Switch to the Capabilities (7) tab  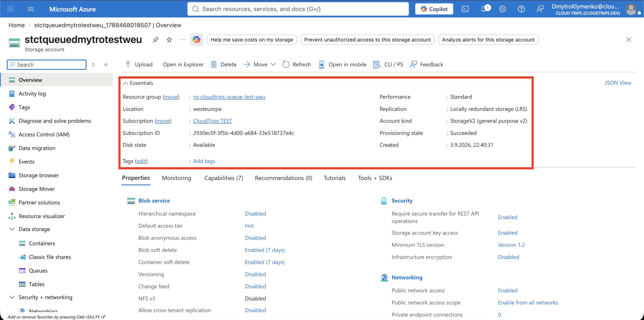click(224, 178)
